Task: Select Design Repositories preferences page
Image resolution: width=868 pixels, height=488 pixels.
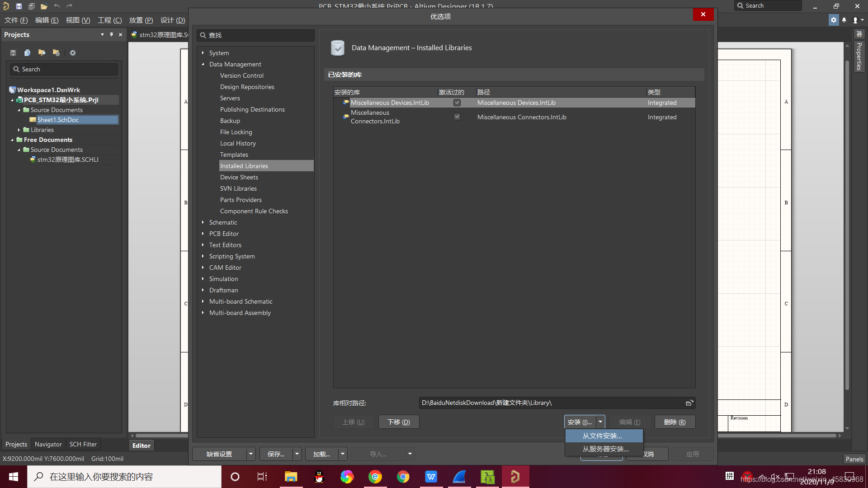Action: 247,87
